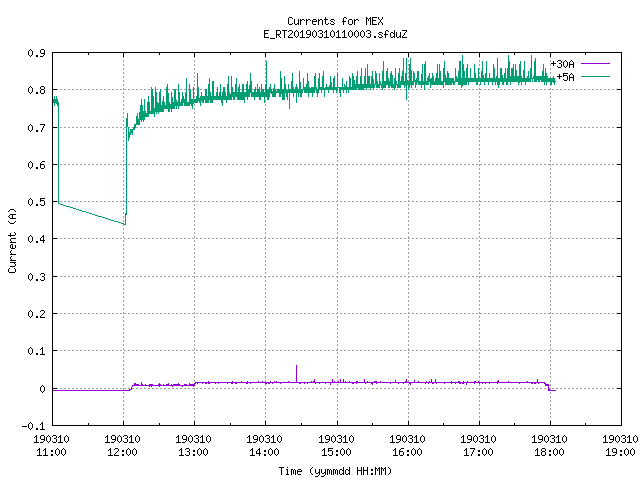Click x-axis tick label 190310 12:00

click(x=122, y=446)
